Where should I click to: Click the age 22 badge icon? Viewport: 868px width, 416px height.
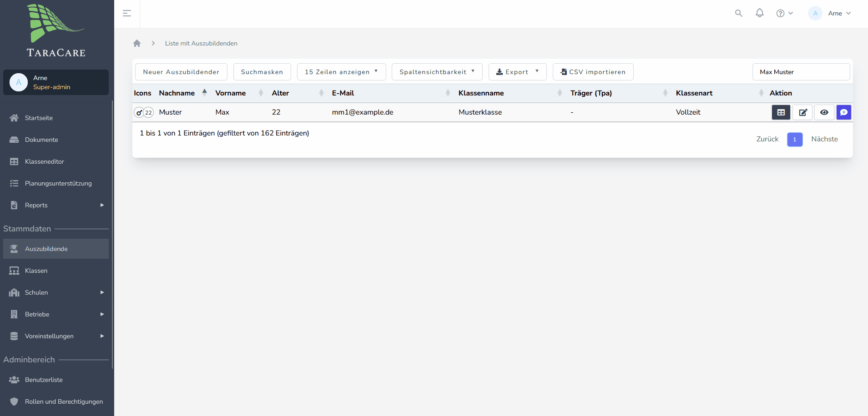149,112
